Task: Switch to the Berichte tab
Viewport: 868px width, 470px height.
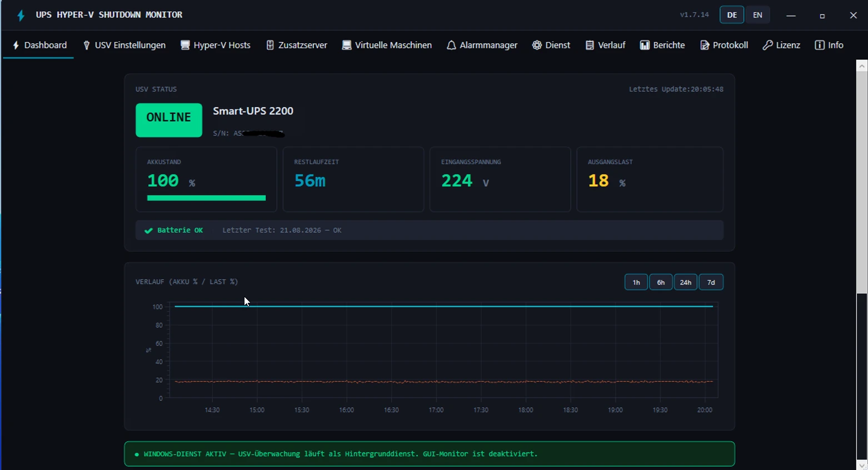Action: coord(662,45)
